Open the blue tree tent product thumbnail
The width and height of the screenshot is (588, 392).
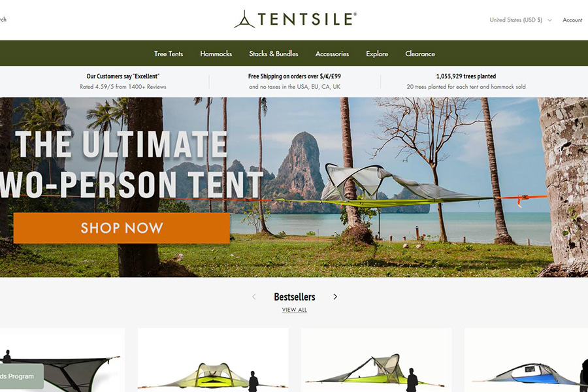click(526, 360)
